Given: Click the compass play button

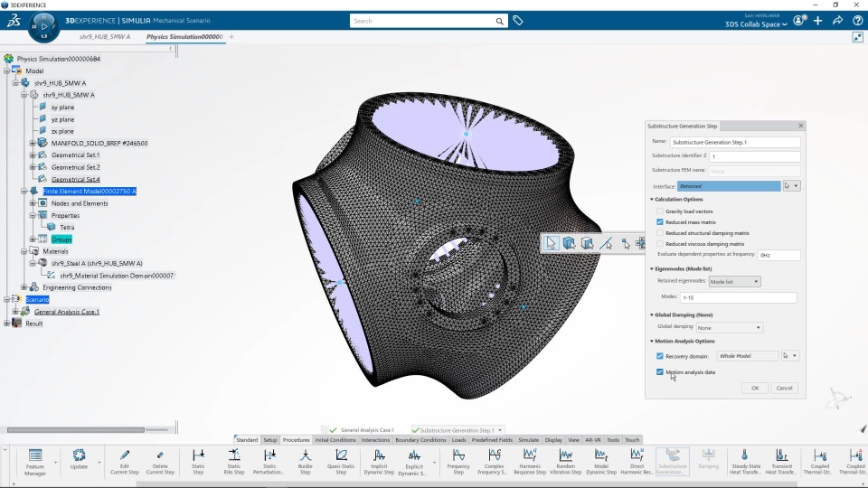Looking at the screenshot, I should point(43,26).
